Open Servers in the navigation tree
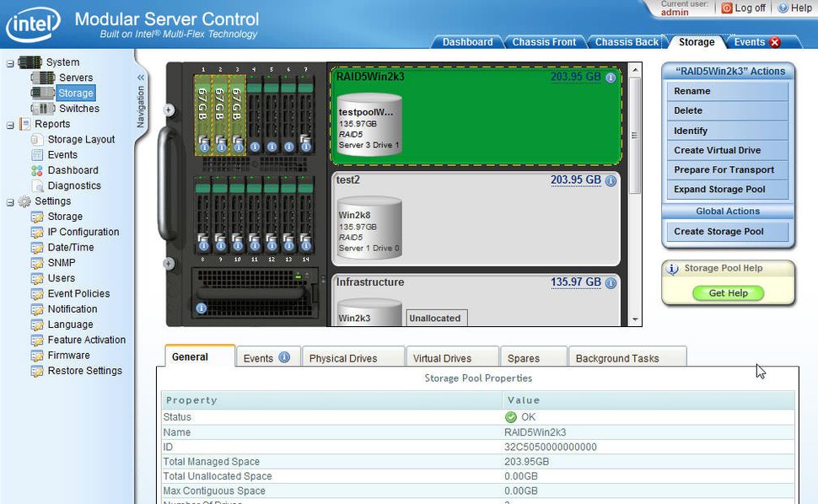 point(76,78)
